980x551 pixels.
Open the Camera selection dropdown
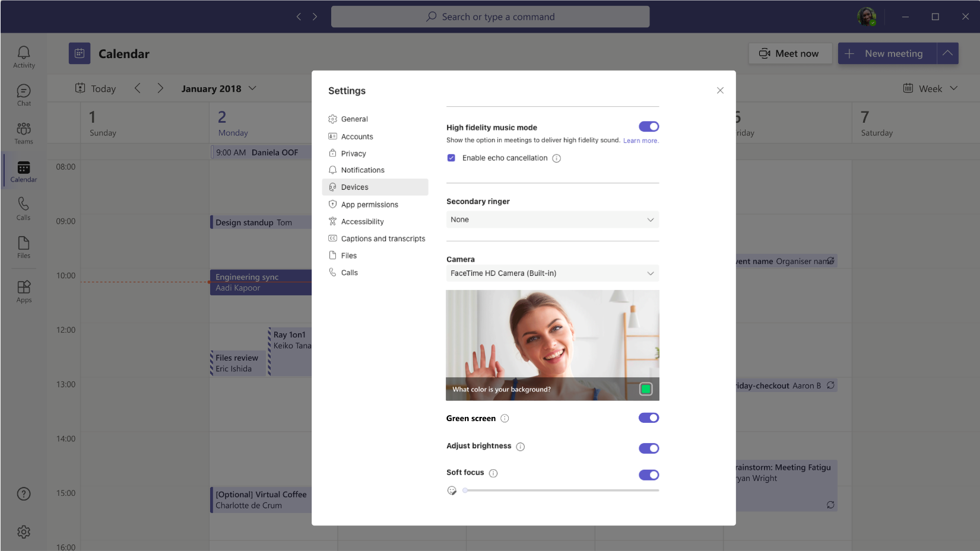pos(551,273)
